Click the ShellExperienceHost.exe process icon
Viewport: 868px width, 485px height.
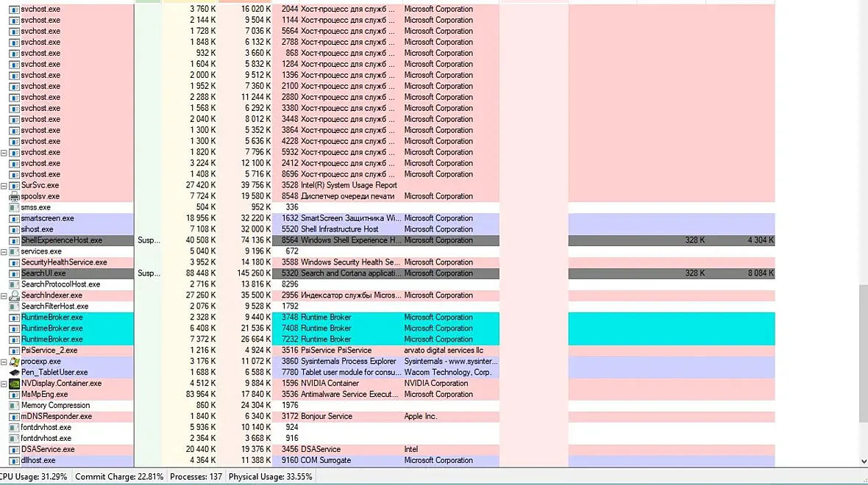tap(15, 240)
